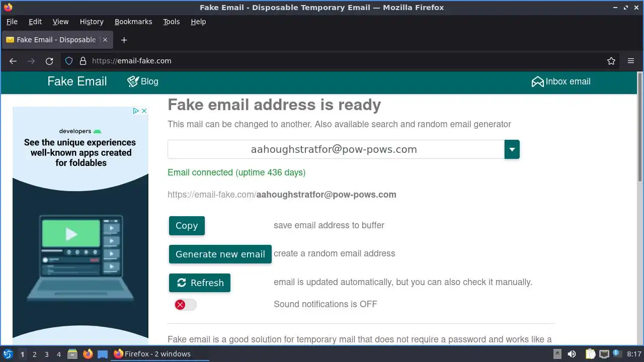Open the Firefox hamburger application menu

tap(631, 61)
